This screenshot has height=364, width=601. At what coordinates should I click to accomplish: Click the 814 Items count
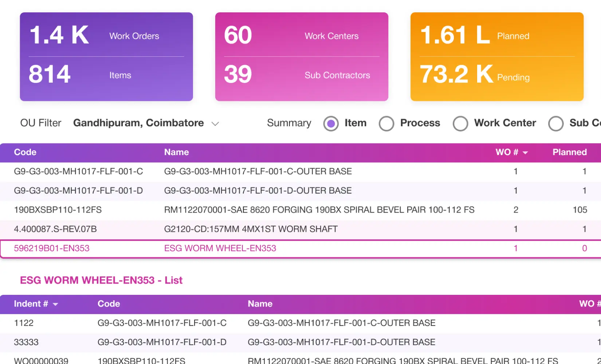pyautogui.click(x=50, y=74)
